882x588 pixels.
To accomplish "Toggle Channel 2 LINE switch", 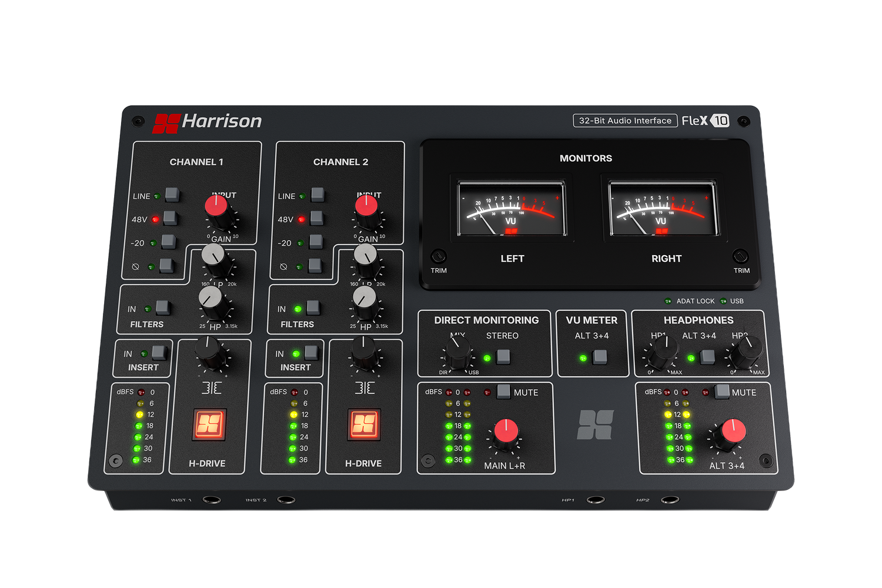I will click(318, 195).
